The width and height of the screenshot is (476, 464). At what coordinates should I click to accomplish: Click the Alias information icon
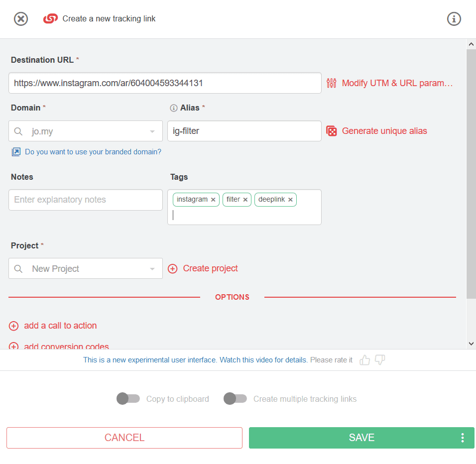tap(174, 108)
